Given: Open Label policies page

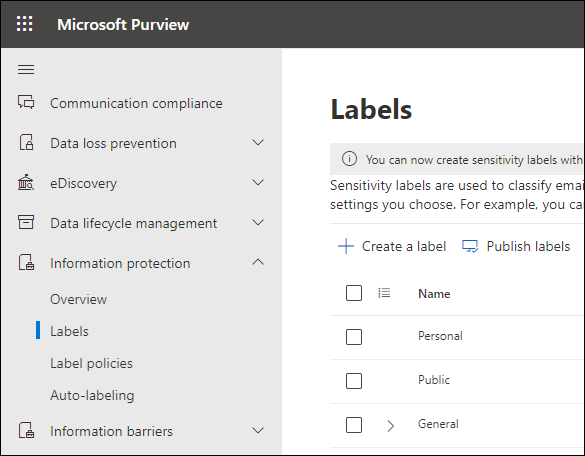Looking at the screenshot, I should pos(91,363).
